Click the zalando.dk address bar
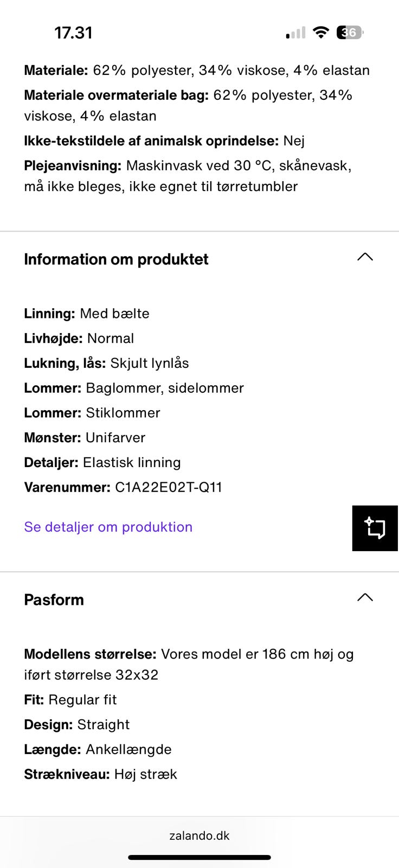This screenshot has width=399, height=868. coord(200,835)
